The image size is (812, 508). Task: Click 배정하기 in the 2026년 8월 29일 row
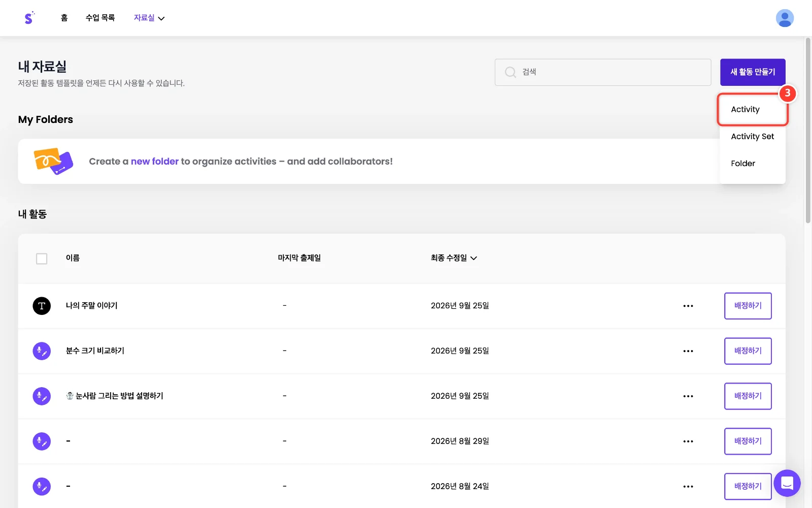coord(748,441)
